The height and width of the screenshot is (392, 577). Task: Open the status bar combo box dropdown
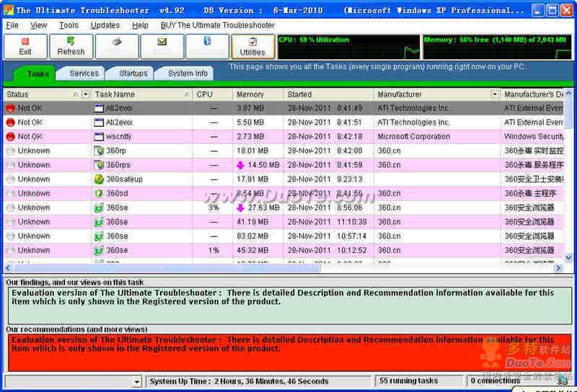pos(137,382)
